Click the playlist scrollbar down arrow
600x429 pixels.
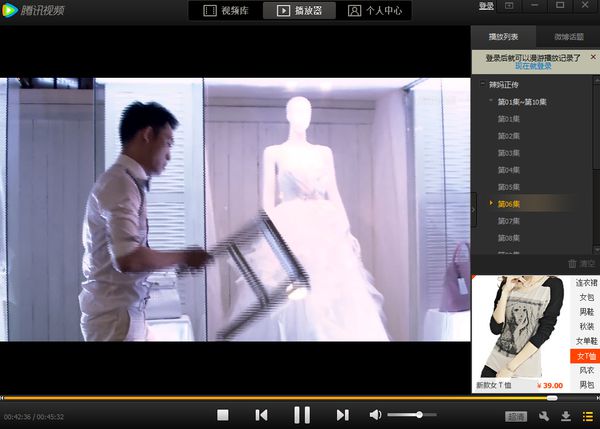point(597,249)
